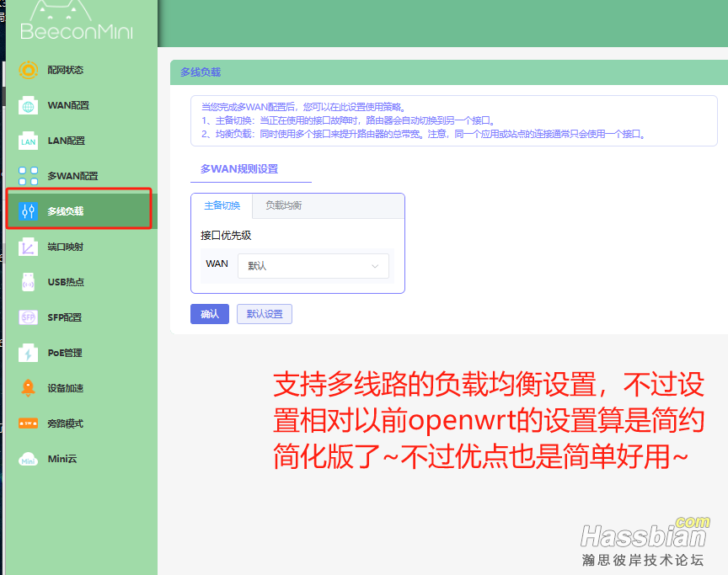Switch to the 负载均衡 tab
This screenshot has width=728, height=575.
pos(283,205)
